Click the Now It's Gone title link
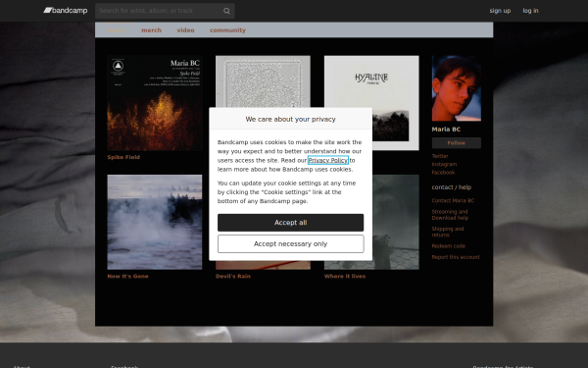The image size is (588, 368). point(127,276)
